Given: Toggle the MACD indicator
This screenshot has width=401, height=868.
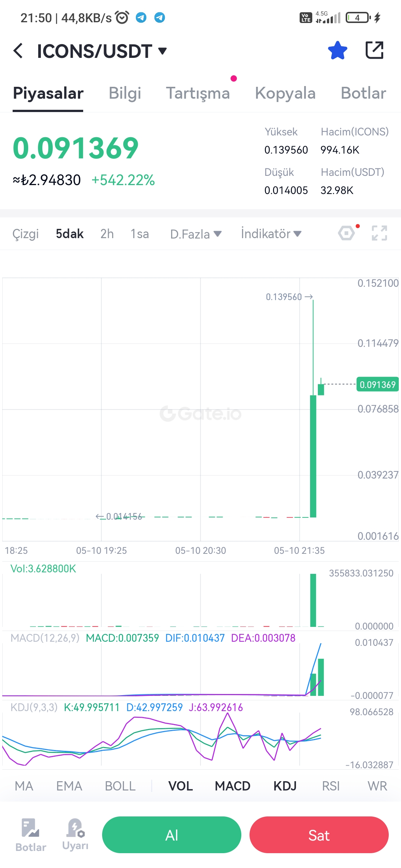Looking at the screenshot, I should click(232, 786).
